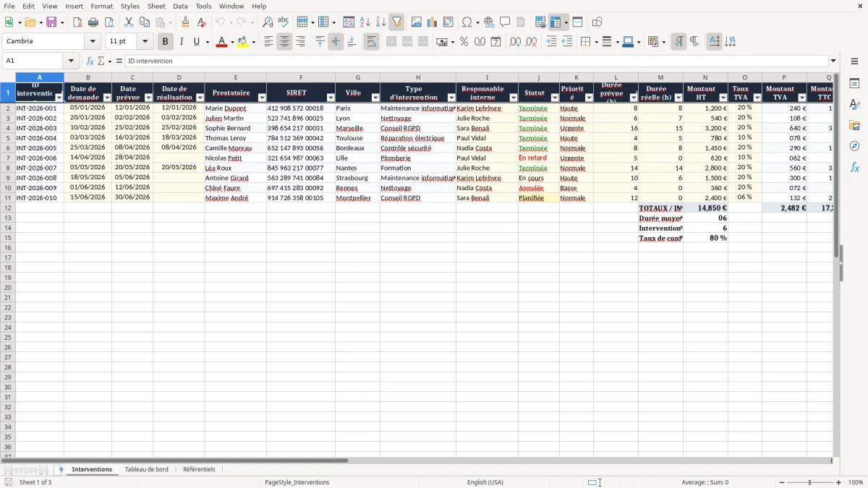Open the Properties deck in the sidebar
Viewport: 868px width, 488px height.
855,84
